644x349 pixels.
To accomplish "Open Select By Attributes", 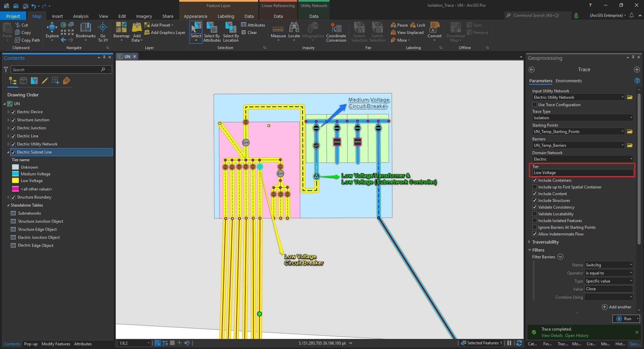I will click(x=212, y=32).
